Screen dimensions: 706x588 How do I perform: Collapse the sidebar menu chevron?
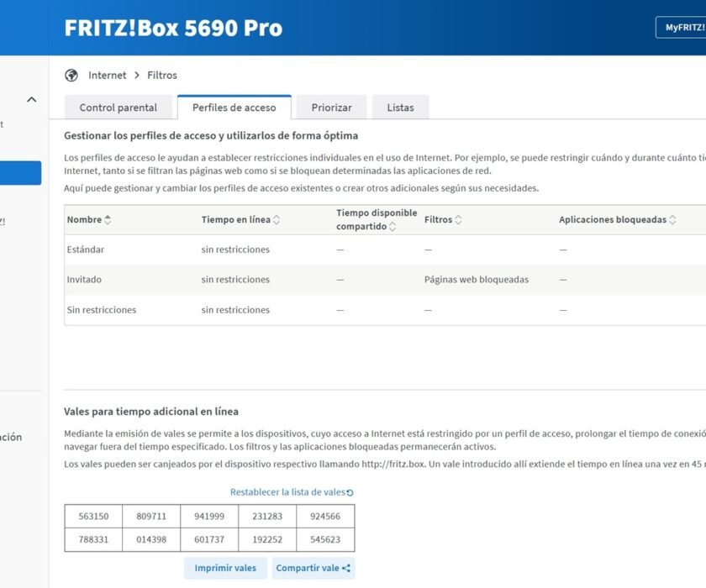click(32, 100)
